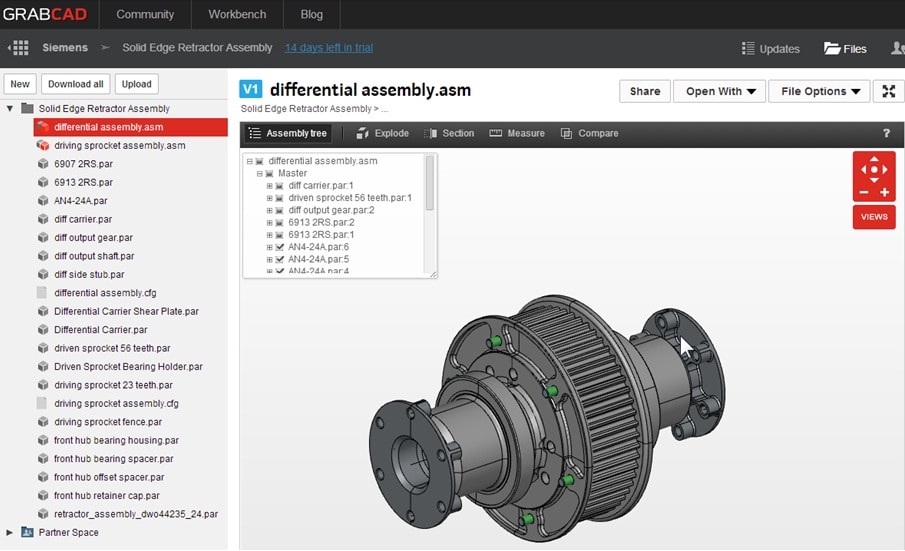Expand the Partner Space folder
The image size is (905, 551).
click(x=9, y=532)
